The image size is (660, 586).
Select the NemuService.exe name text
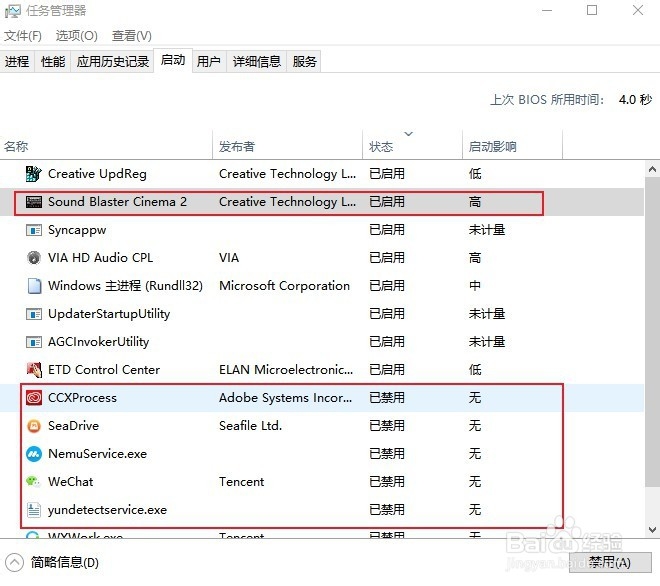coord(98,454)
